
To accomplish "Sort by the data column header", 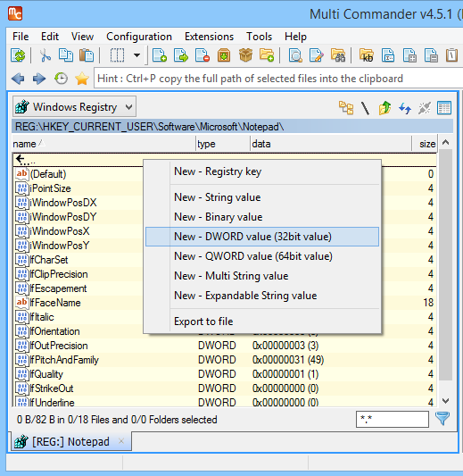I will (331, 144).
